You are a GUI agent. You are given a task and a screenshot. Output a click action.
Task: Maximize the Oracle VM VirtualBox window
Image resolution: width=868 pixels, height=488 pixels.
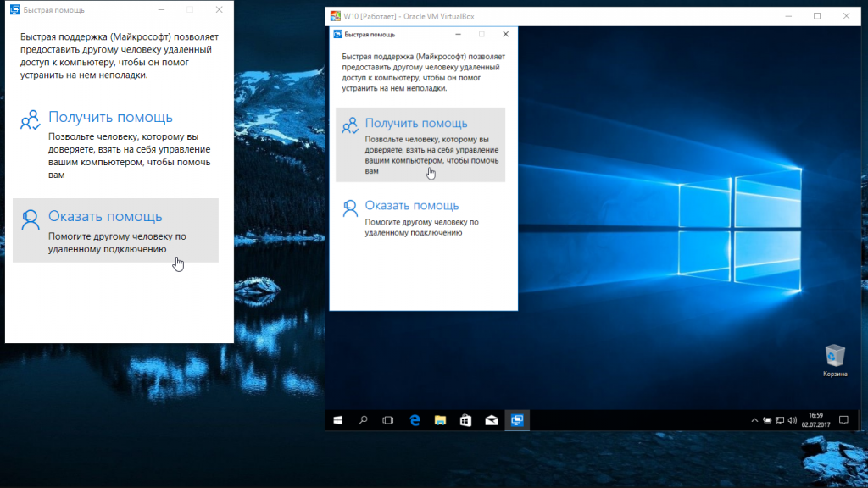pyautogui.click(x=817, y=16)
